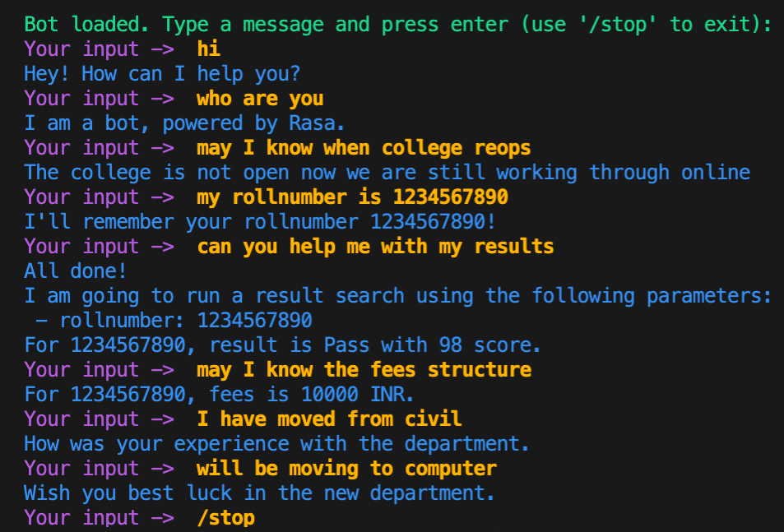Click the response 'I am a bot, powered by Rasa.'
784x532 pixels.
point(185,123)
